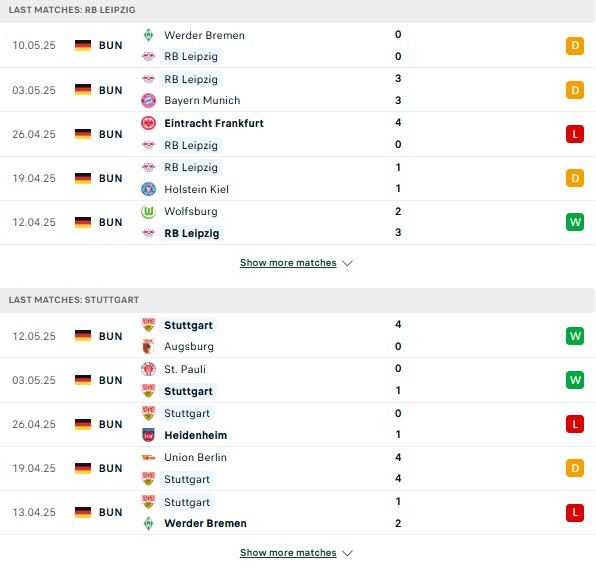Click the green W badge for Wolfsburg match

575,222
